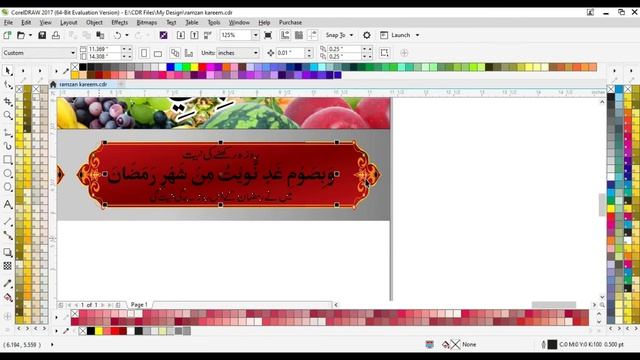Click the page width field 11.369
The width and height of the screenshot is (640, 360).
click(x=104, y=49)
